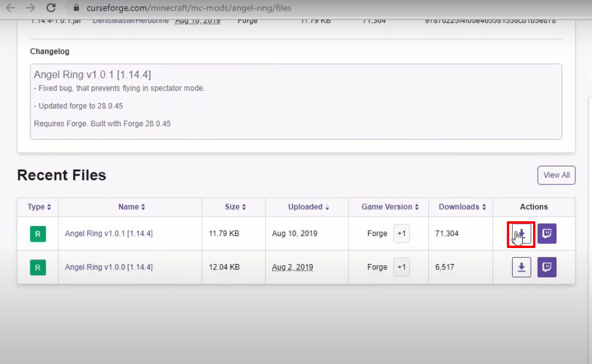The height and width of the screenshot is (364, 592).
Task: Click the Actions column header
Action: point(534,207)
